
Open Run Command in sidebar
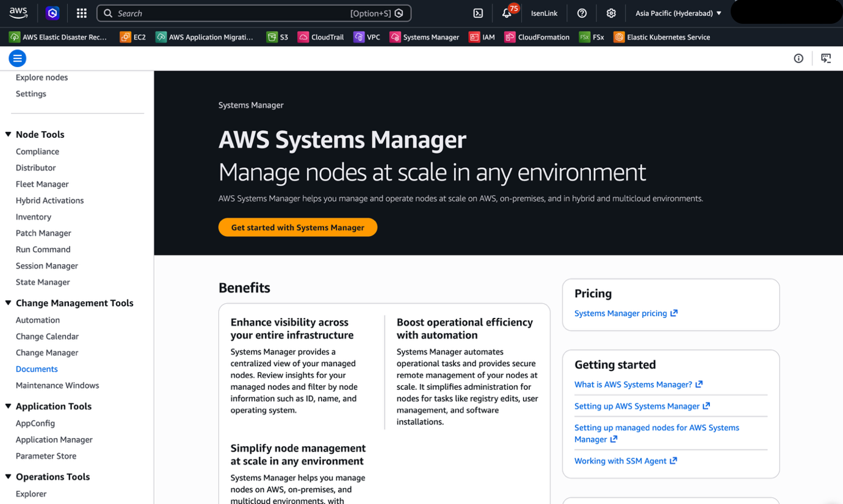pos(43,250)
